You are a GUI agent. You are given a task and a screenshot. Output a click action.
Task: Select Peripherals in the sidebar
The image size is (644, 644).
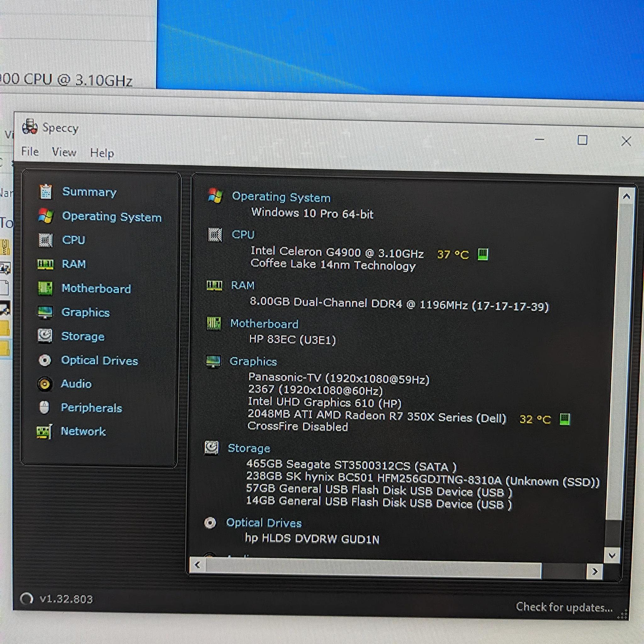[x=92, y=408]
